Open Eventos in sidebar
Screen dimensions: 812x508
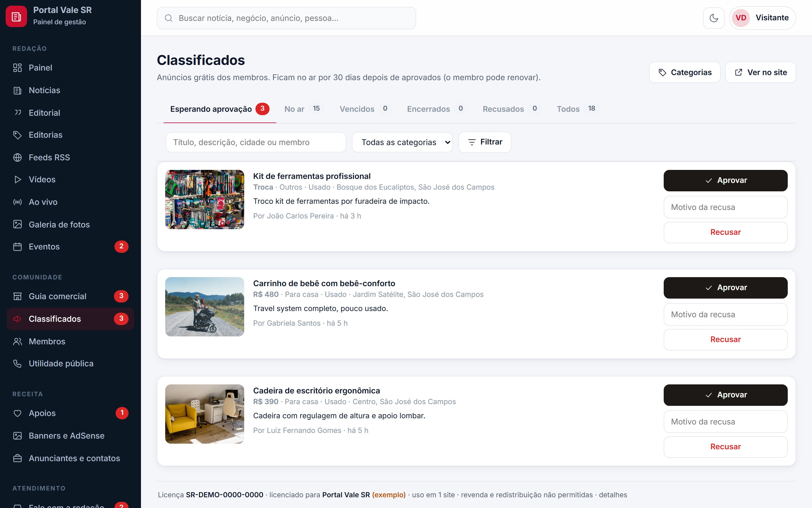70,247
